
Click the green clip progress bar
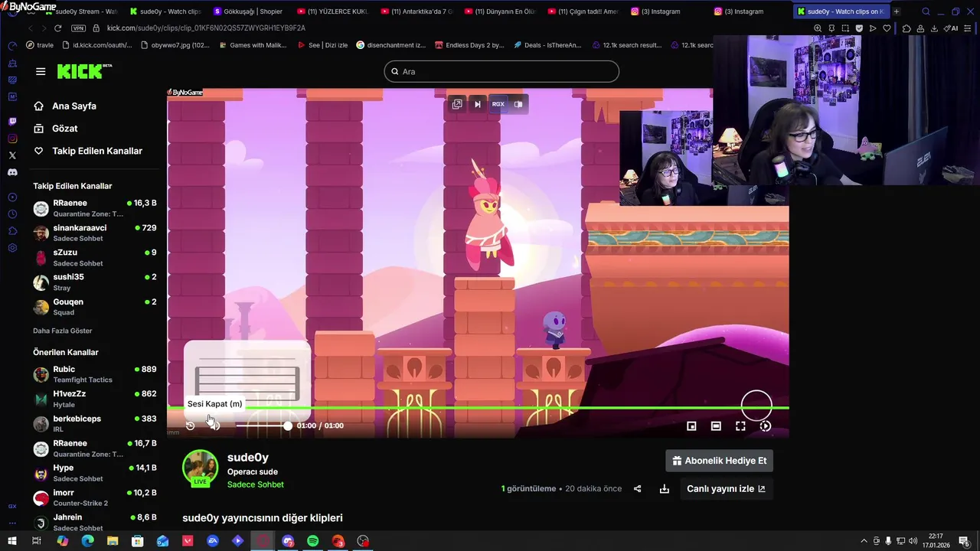(478, 408)
